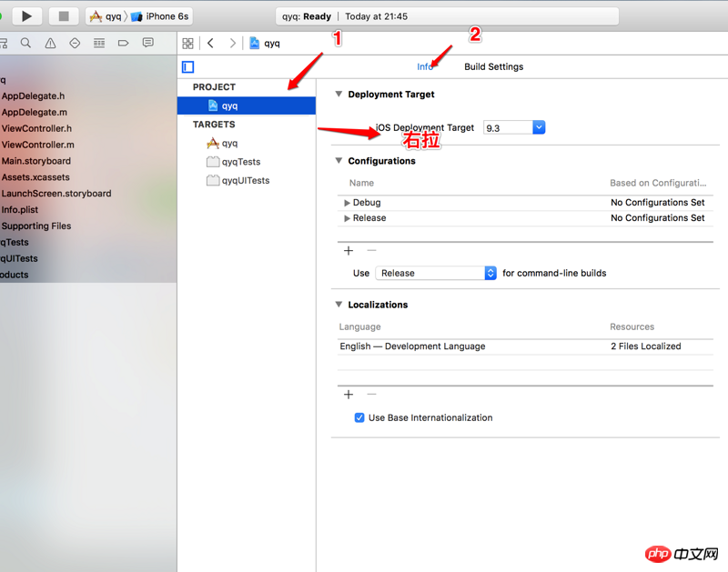Open the Use Release command-line builds popup

coord(436,273)
